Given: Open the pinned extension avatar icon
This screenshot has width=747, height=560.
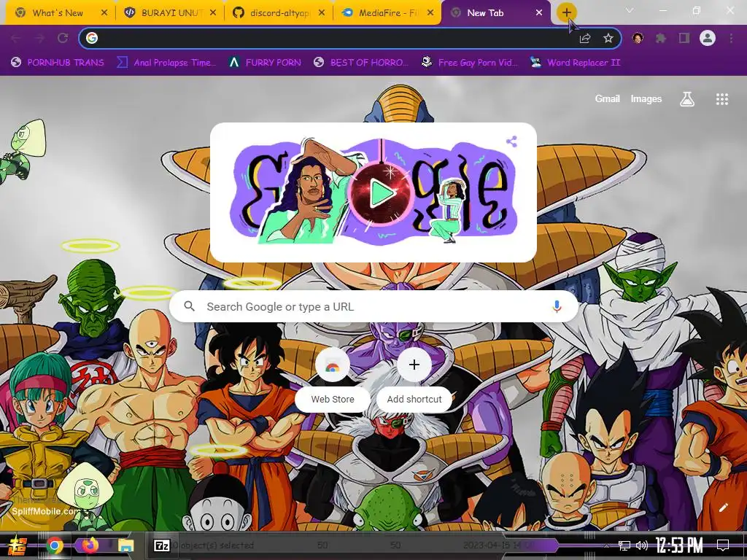Looking at the screenshot, I should pyautogui.click(x=638, y=38).
